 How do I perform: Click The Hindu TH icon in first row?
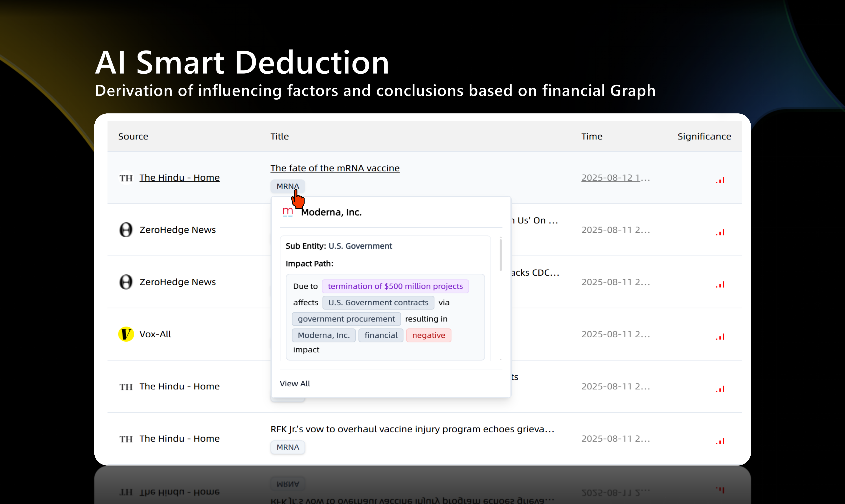point(126,178)
